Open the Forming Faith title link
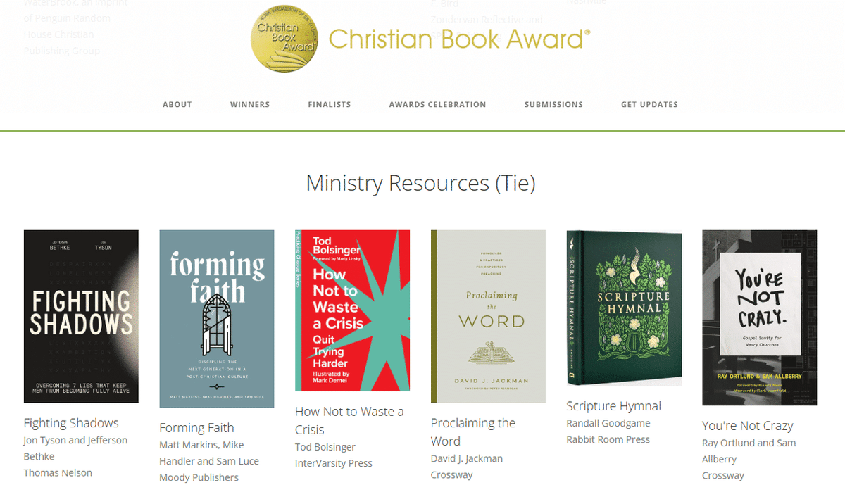The image size is (845, 504). coord(196,428)
